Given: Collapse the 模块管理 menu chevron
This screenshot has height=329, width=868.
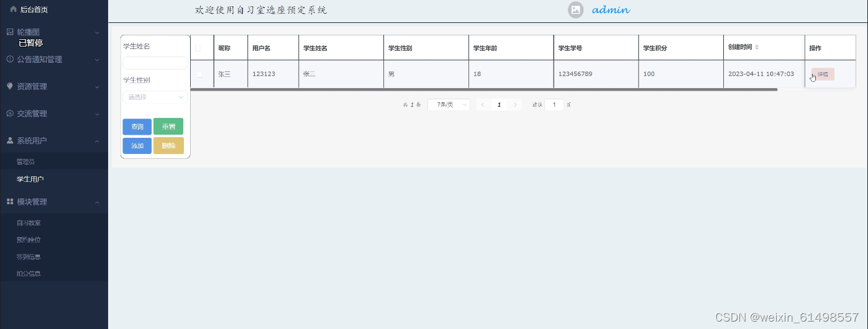Looking at the screenshot, I should (x=97, y=202).
